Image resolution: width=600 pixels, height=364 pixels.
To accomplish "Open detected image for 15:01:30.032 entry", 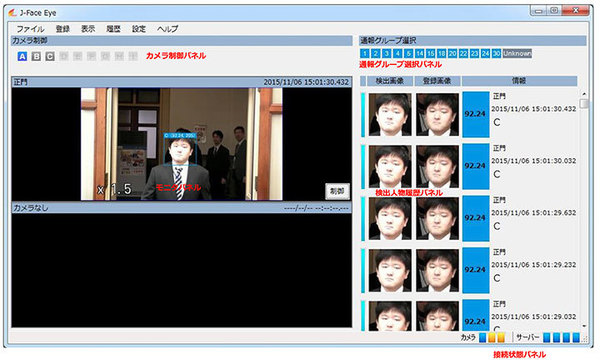I will click(390, 166).
